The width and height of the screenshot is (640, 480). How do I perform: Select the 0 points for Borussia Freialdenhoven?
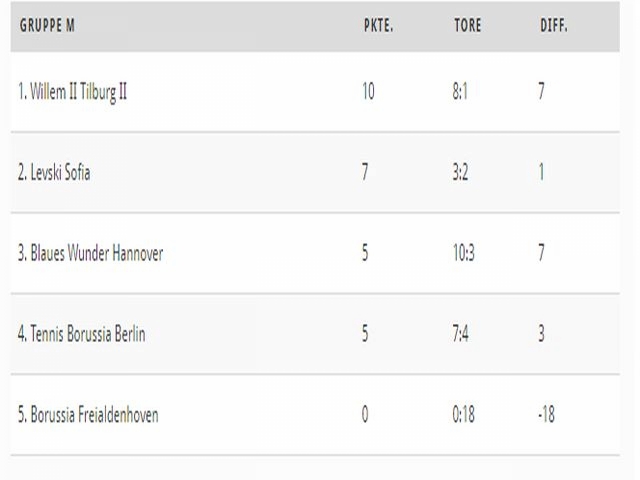(365, 414)
